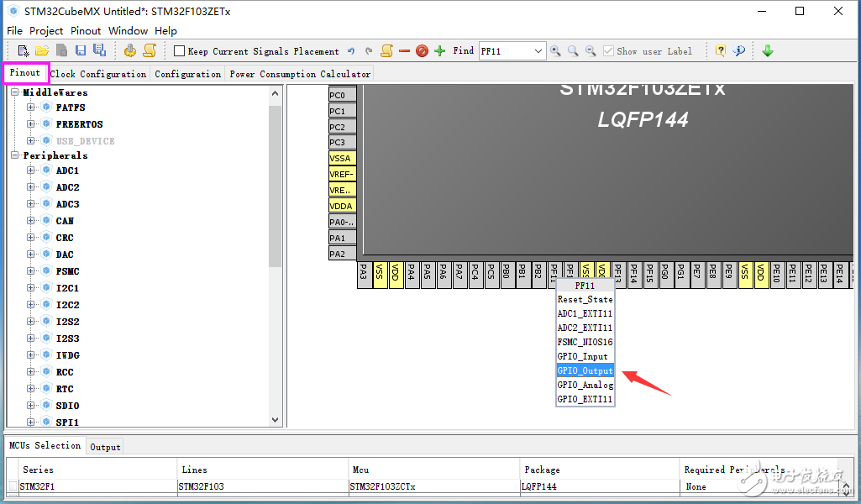The image size is (861, 504).
Task: Click the PG0 pin on the chip bottom
Action: coord(665,275)
